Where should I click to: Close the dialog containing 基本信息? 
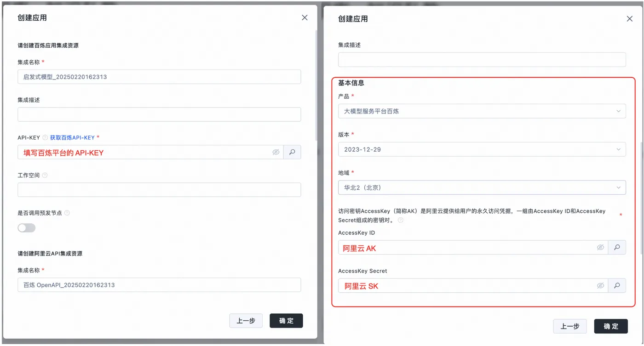pos(630,19)
